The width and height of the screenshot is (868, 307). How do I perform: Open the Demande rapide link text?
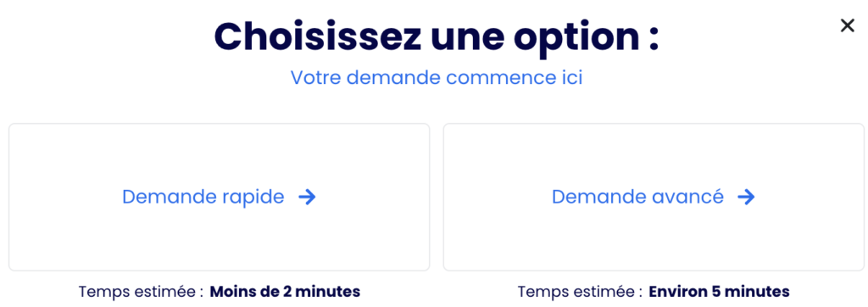point(203,197)
